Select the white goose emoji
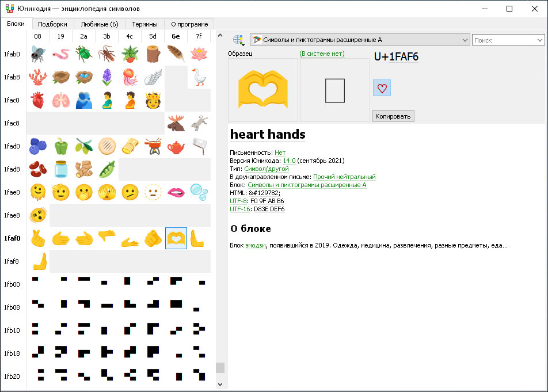The height and width of the screenshot is (392, 548). pos(199,77)
